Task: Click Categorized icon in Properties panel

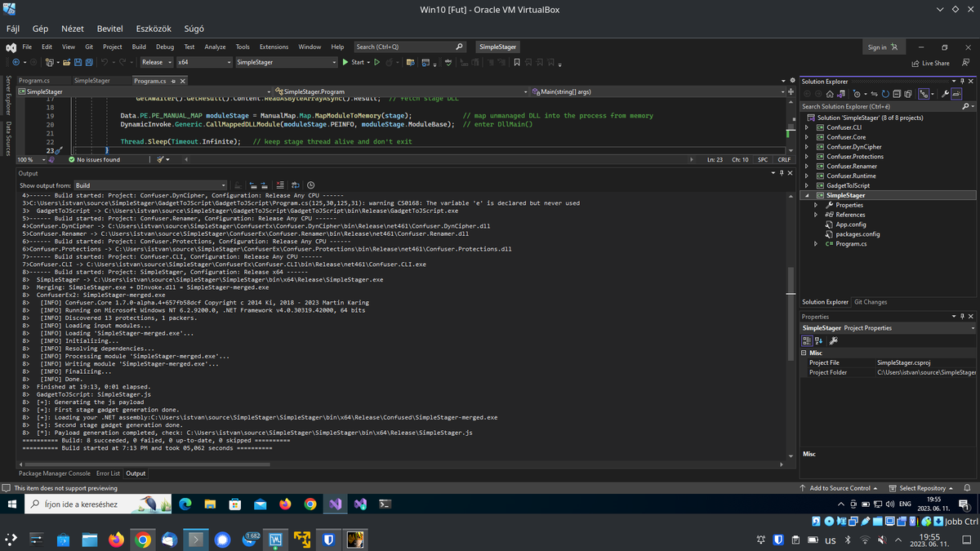Action: [x=807, y=340]
